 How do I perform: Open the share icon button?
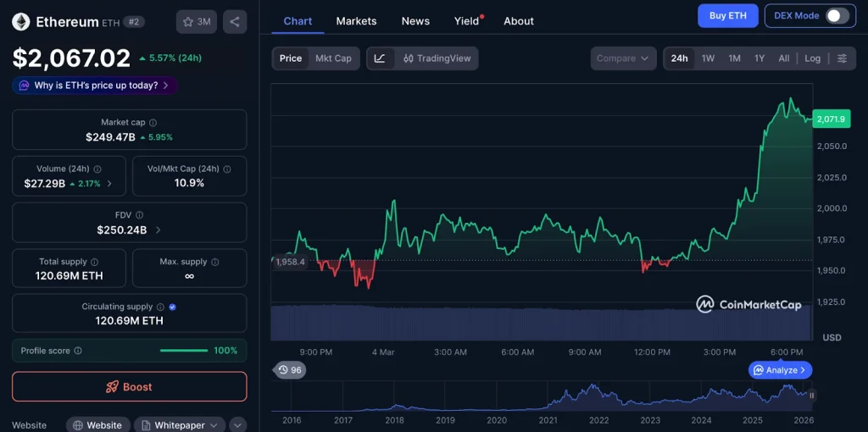(235, 21)
